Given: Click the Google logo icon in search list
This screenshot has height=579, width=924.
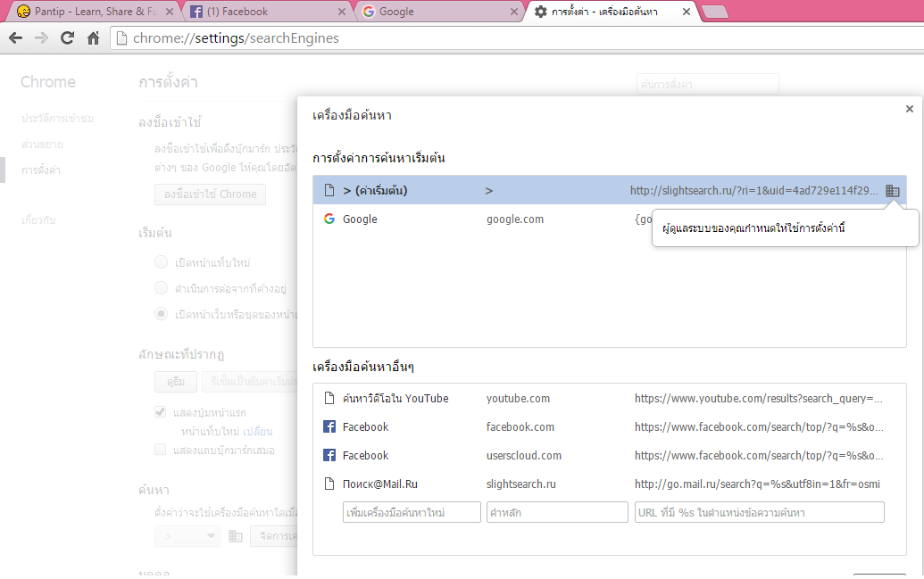Looking at the screenshot, I should tap(329, 219).
